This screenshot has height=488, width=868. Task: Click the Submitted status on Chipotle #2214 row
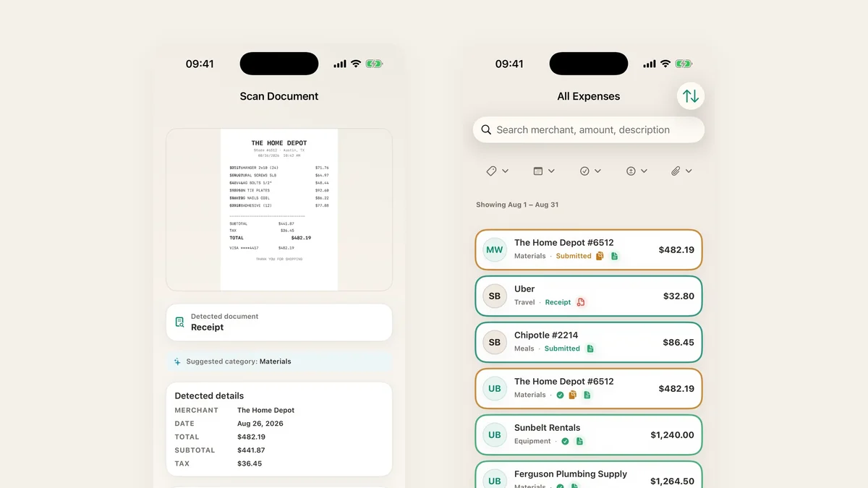click(562, 348)
